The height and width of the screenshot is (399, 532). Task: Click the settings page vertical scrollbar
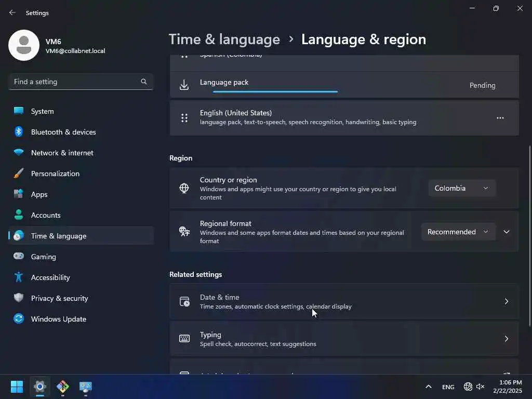pos(529,236)
